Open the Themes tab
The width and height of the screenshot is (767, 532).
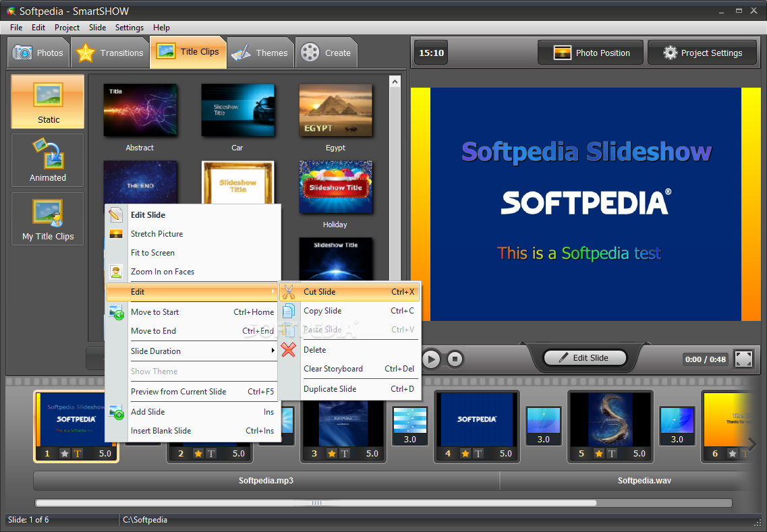click(260, 53)
